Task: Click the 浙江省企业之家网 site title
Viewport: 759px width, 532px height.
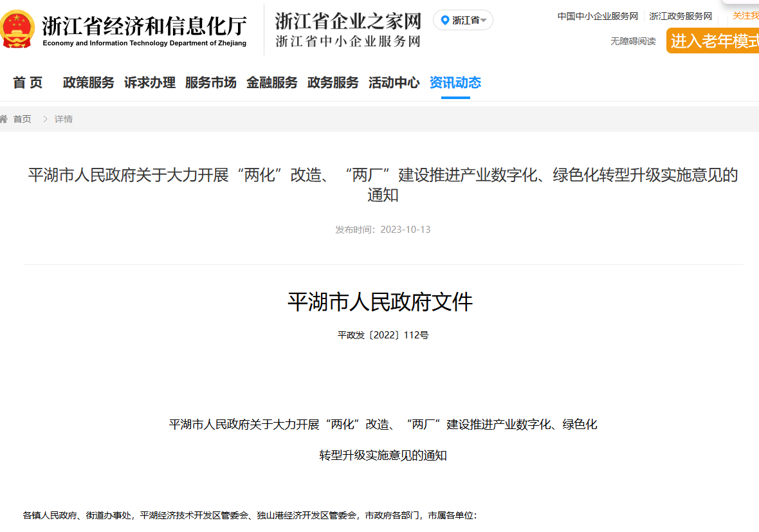Action: point(347,21)
